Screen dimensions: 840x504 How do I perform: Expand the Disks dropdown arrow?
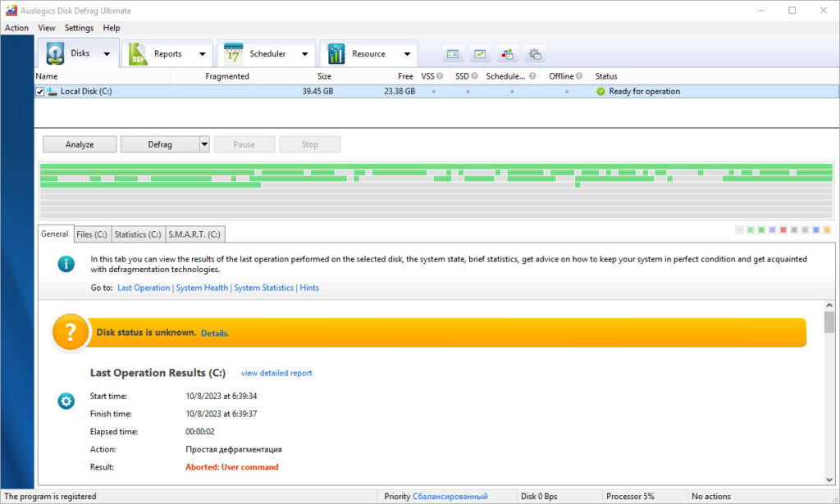click(107, 54)
